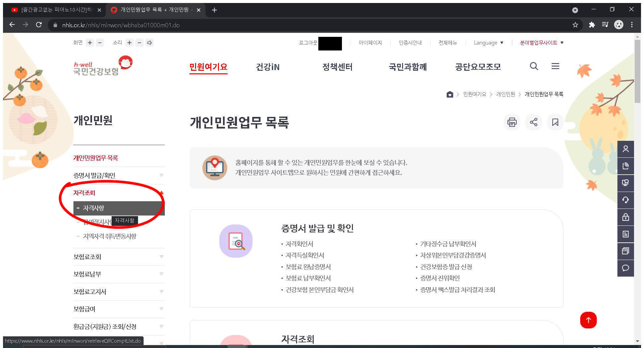Open the monitor quick-menu icon

coord(626,183)
